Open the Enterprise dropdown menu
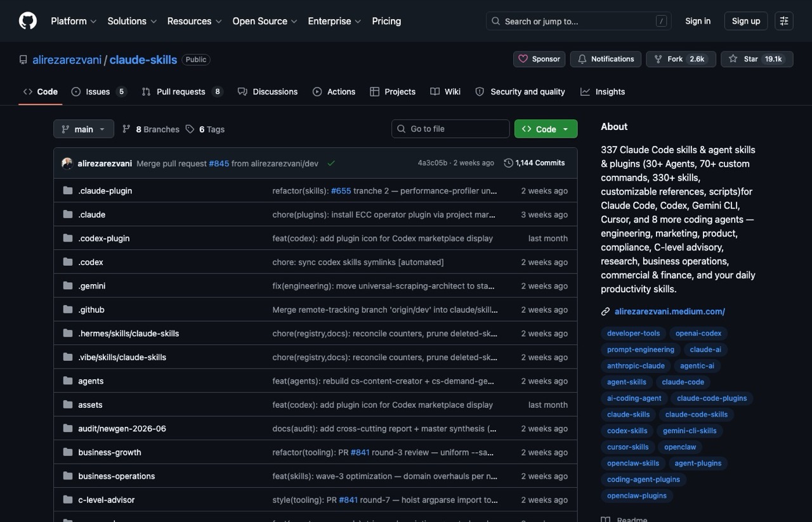 pos(334,21)
